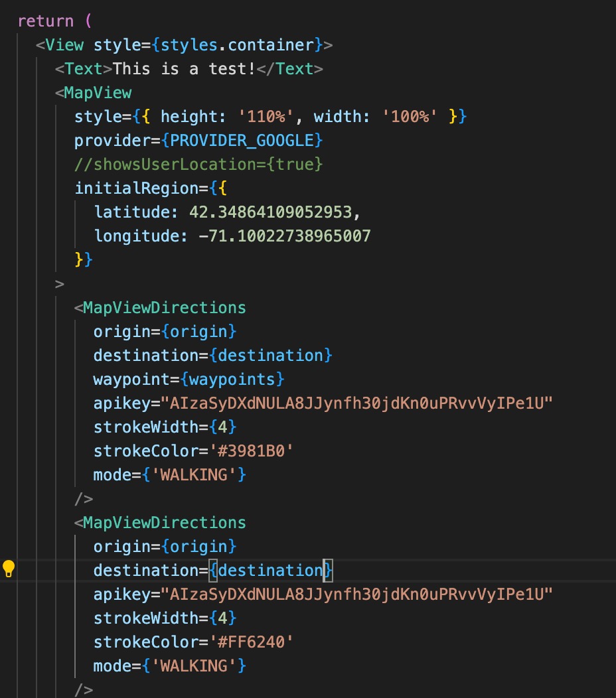Click the latitude value 42.34864109052953
The height and width of the screenshot is (698, 616).
[x=271, y=212]
